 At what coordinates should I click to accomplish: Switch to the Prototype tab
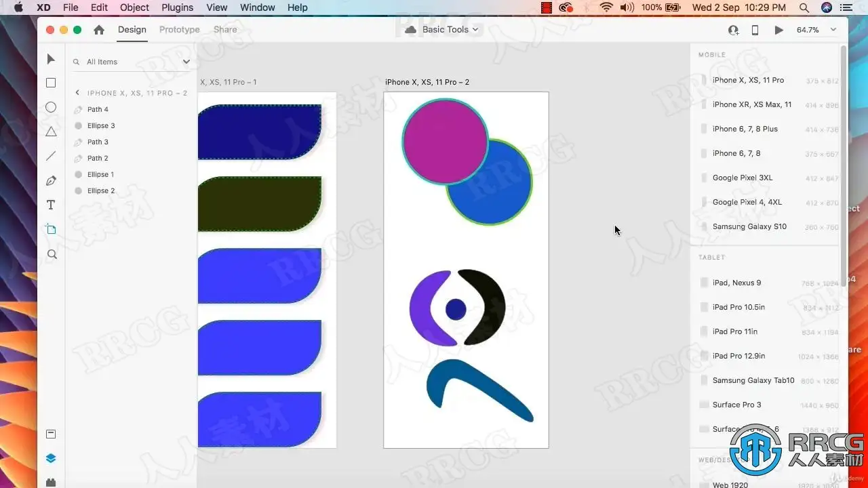coord(180,29)
